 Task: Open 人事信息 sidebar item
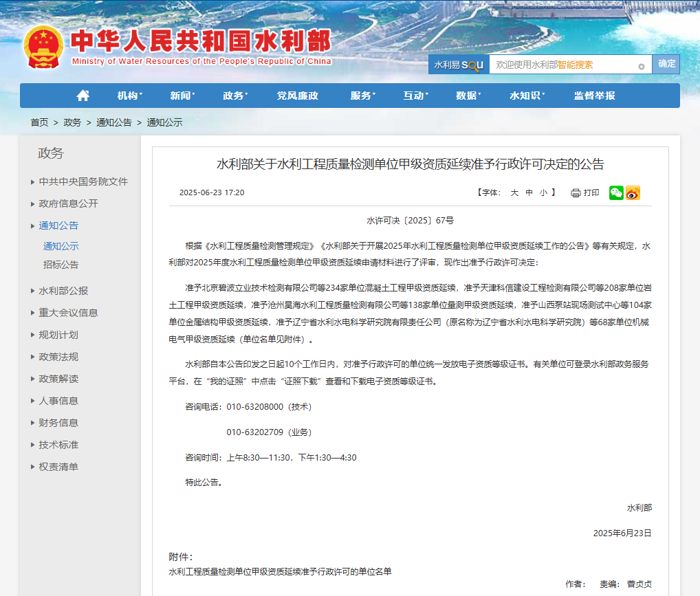pyautogui.click(x=58, y=401)
